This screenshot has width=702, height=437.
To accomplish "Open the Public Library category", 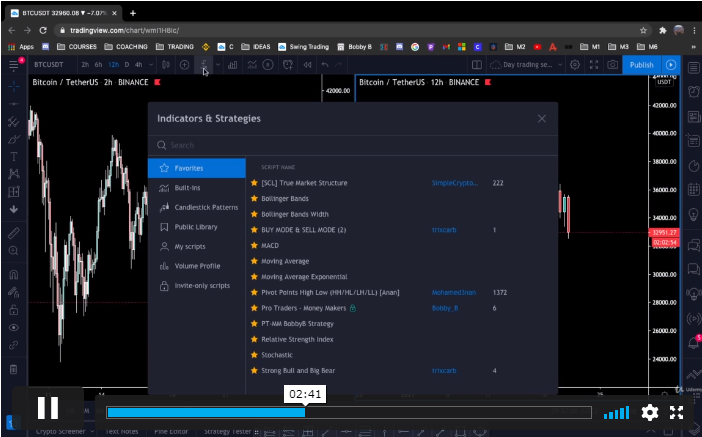I will pos(195,227).
